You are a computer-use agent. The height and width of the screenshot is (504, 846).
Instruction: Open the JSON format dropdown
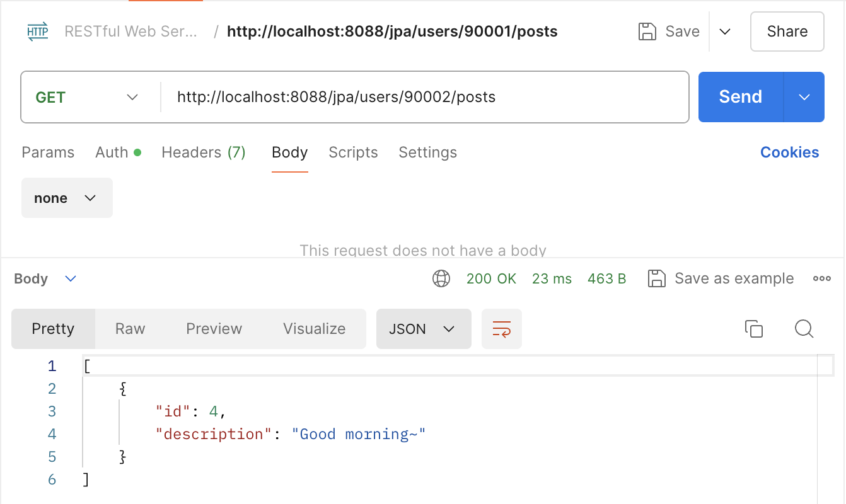pos(424,329)
